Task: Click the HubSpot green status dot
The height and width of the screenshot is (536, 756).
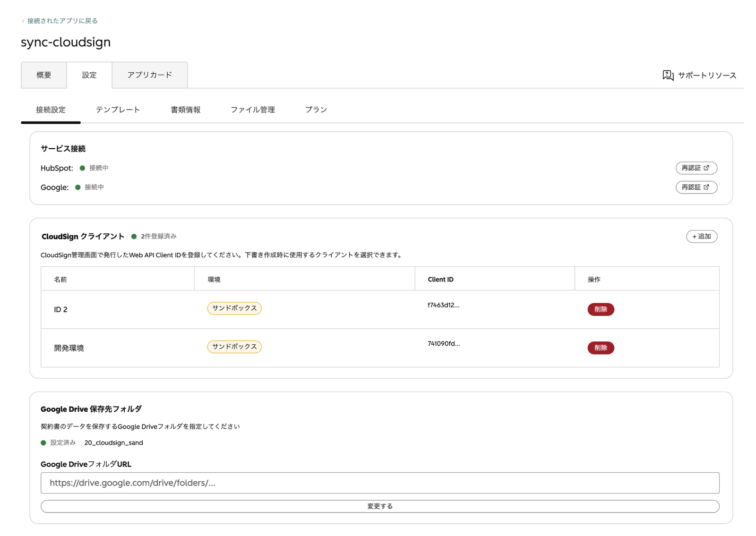Action: tap(82, 168)
